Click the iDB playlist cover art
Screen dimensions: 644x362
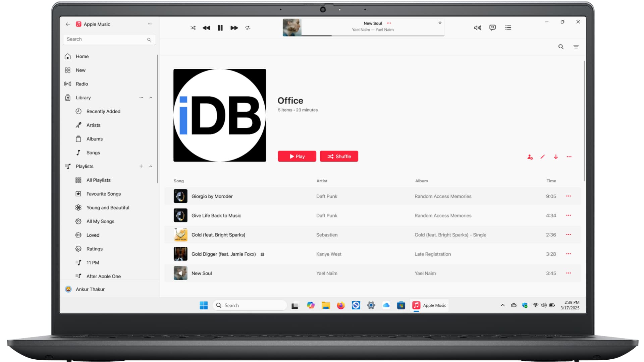tap(220, 115)
